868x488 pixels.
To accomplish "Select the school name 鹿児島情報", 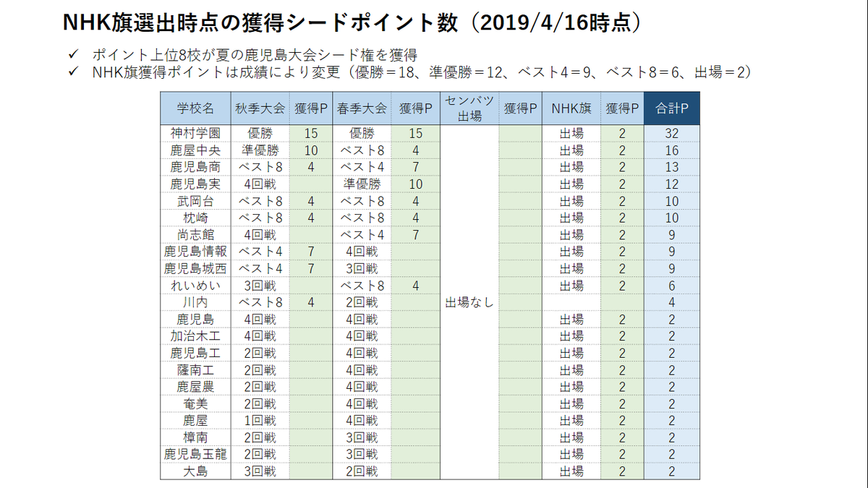I will click(x=195, y=252).
